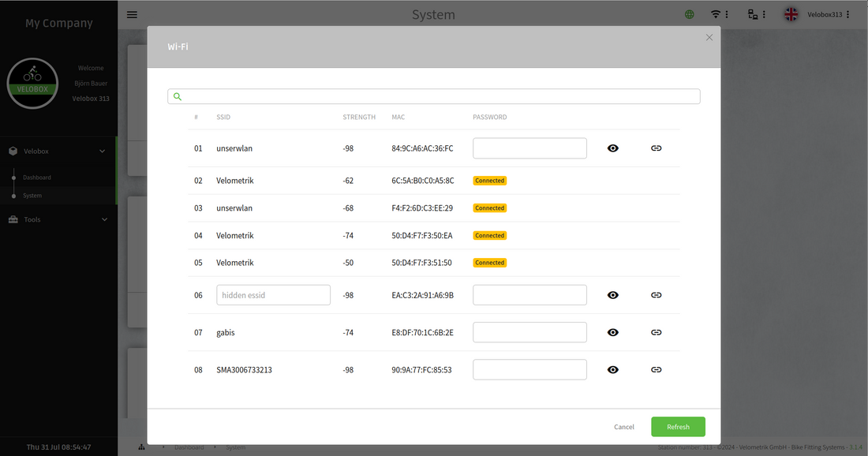Screen dimensions: 868x456
Task: Click the hidden essid input field
Action: [273, 295]
